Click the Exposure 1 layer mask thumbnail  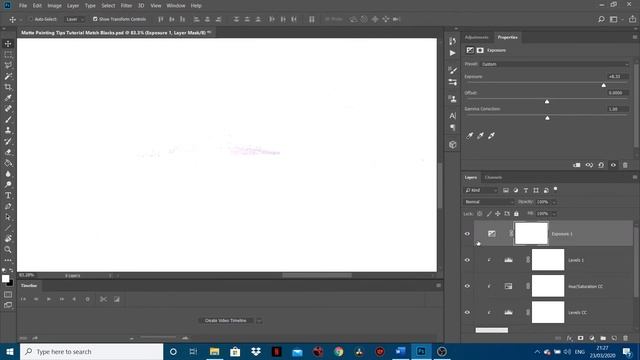coord(531,233)
